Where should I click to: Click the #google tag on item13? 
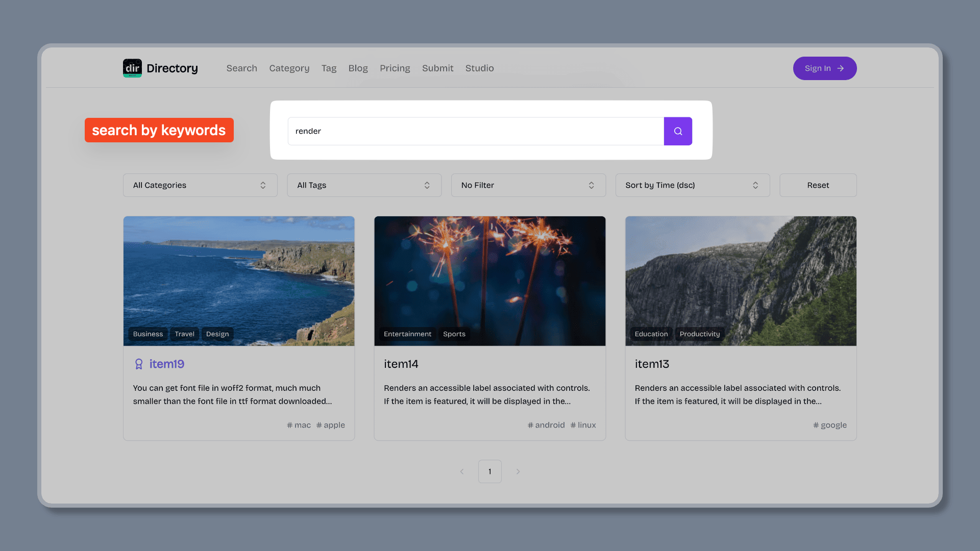[x=830, y=425]
